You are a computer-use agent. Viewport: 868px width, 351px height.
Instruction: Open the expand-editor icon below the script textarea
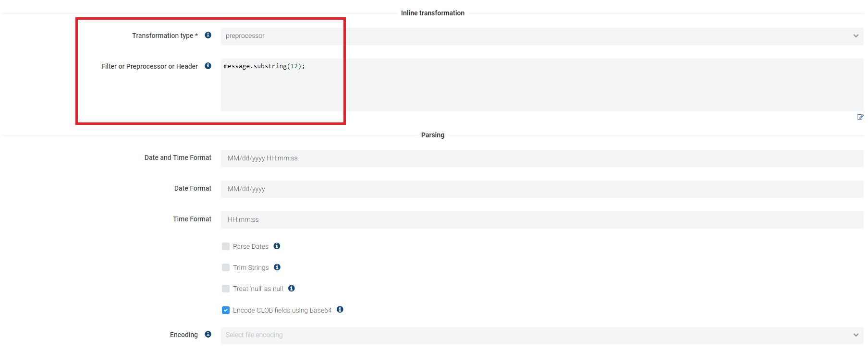click(x=860, y=117)
